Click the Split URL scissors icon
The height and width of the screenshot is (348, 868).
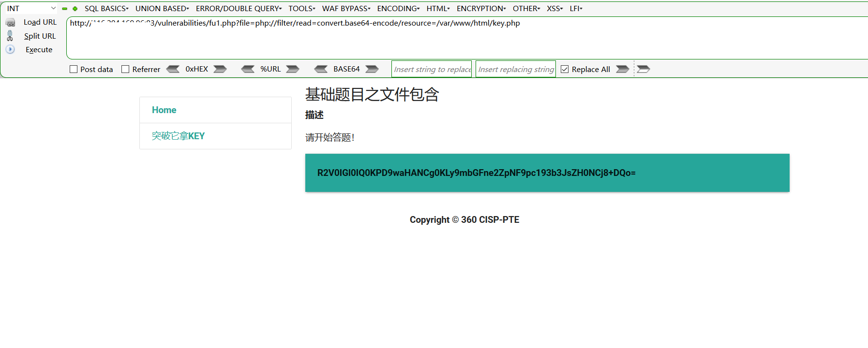pyautogui.click(x=10, y=36)
